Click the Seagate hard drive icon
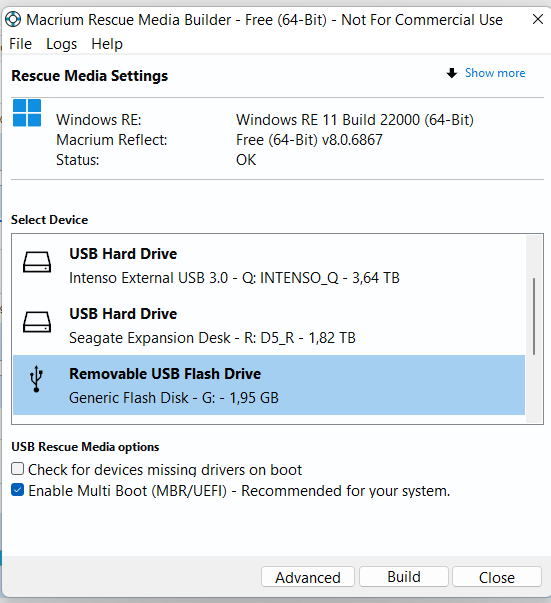 (37, 322)
